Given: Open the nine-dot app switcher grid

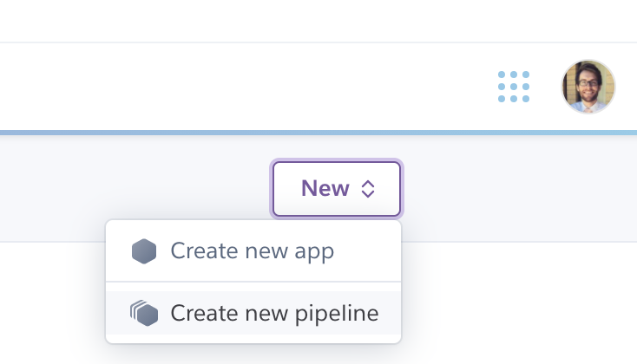Looking at the screenshot, I should point(514,87).
